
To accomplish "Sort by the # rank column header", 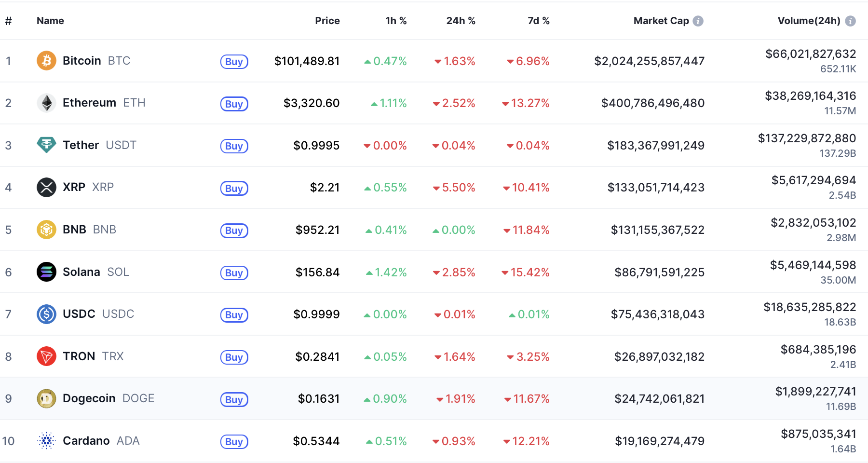I will tap(8, 21).
